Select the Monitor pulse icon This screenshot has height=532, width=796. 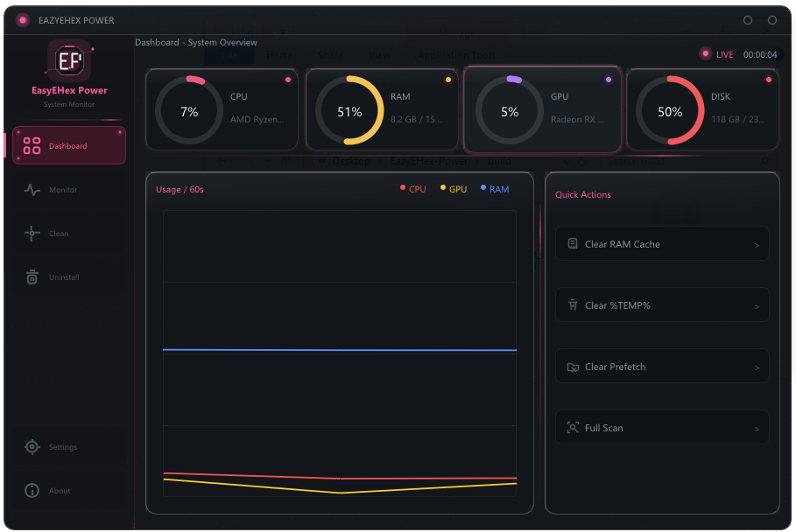click(x=32, y=190)
